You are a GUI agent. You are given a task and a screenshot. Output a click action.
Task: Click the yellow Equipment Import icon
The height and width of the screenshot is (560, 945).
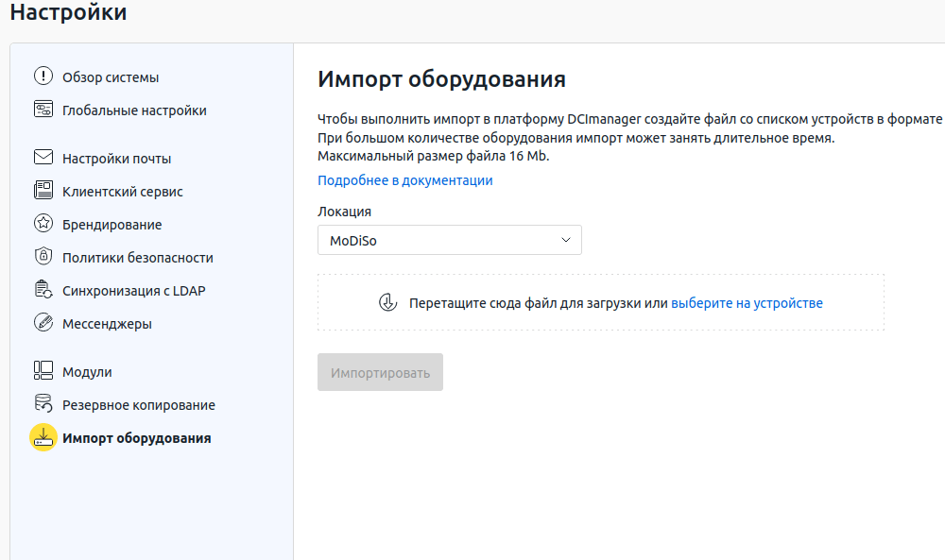coord(43,437)
